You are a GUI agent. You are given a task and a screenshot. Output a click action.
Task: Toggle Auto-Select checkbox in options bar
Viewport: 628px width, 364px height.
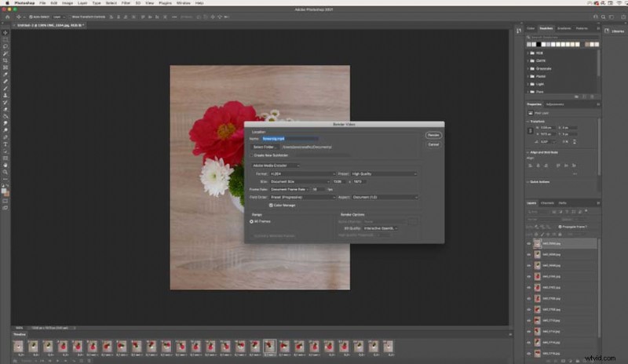31,16
